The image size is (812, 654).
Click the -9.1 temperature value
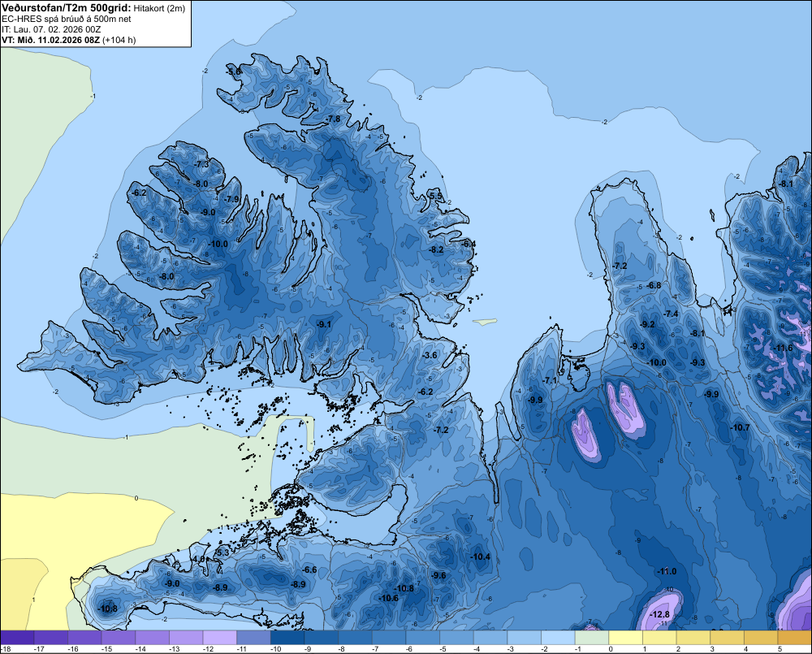[324, 324]
